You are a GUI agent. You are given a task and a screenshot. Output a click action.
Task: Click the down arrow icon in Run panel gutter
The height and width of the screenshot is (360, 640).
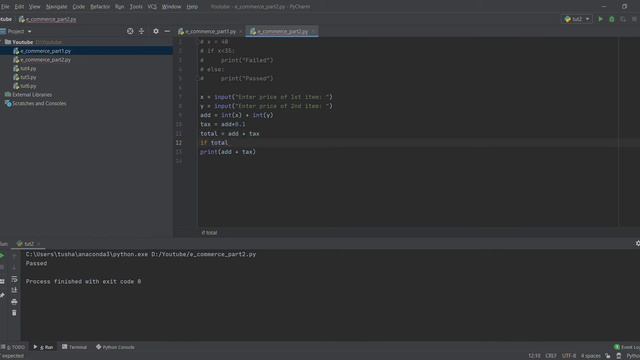coord(14,267)
